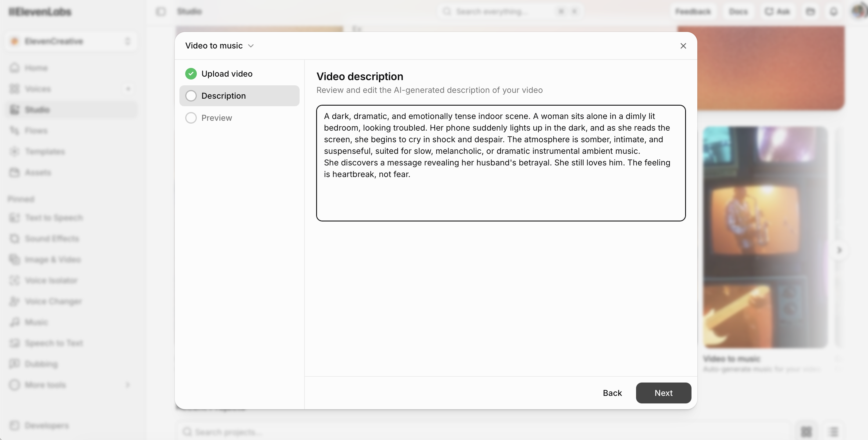The height and width of the screenshot is (440, 868).
Task: Click the Developers icon
Action: coord(15,425)
